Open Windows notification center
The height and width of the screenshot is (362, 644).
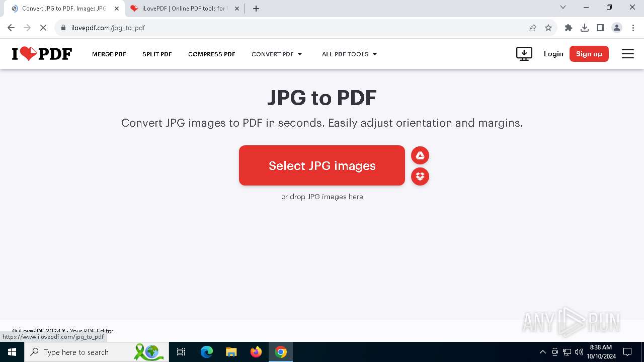click(x=627, y=352)
